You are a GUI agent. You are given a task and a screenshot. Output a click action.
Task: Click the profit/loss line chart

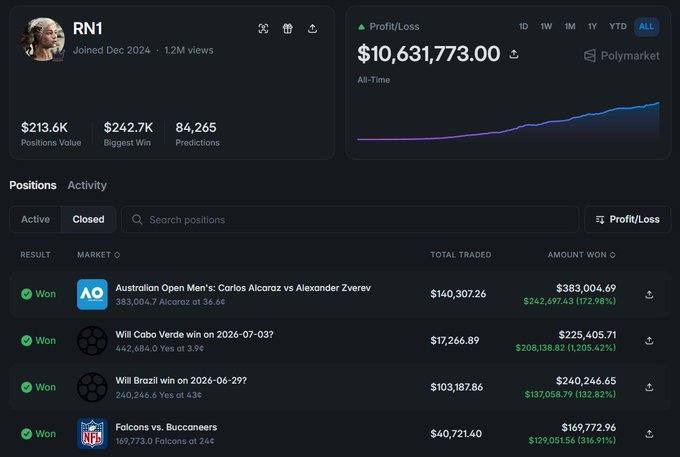pyautogui.click(x=508, y=121)
